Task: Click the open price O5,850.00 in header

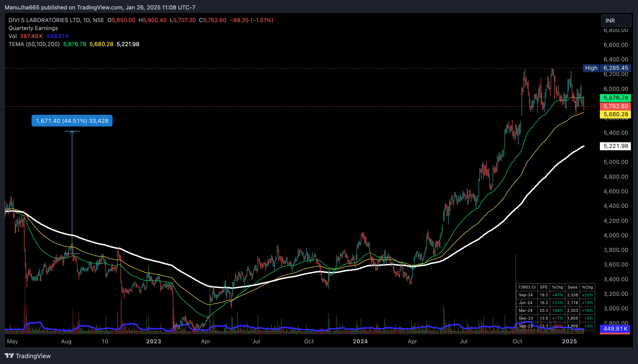Action: [x=121, y=20]
